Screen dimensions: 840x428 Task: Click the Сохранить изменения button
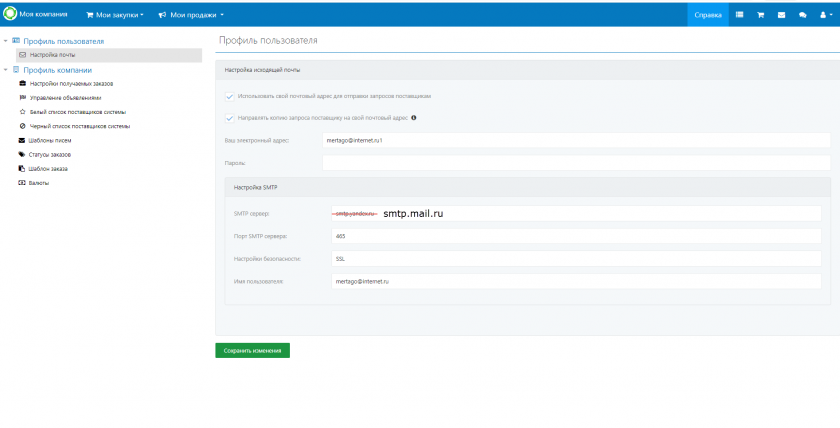click(x=252, y=350)
